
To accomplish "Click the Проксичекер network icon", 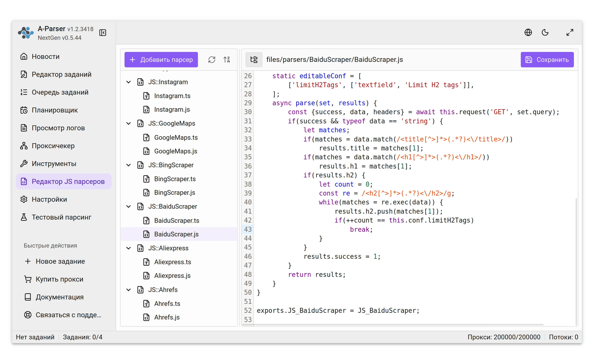I will pos(24,146).
